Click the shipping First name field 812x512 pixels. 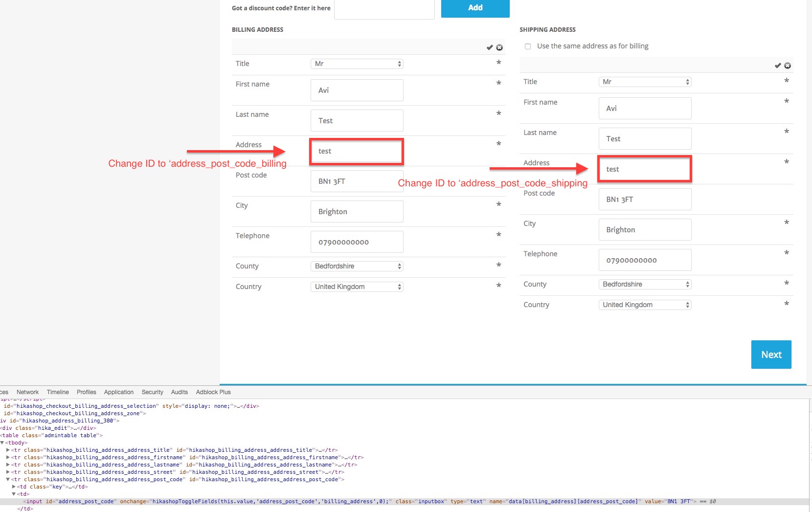click(645, 109)
